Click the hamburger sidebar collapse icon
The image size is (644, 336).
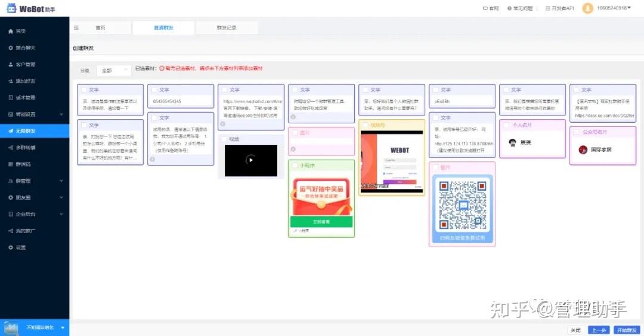point(76,27)
